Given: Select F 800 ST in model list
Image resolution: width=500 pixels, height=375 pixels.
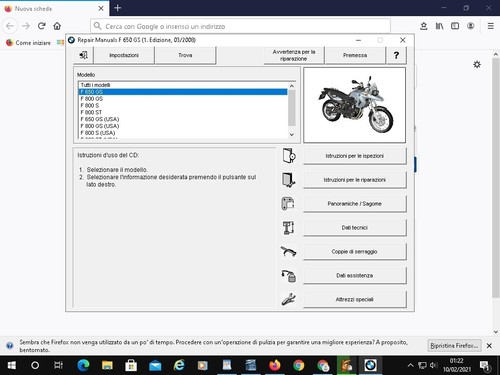Looking at the screenshot, I should click(x=183, y=112).
